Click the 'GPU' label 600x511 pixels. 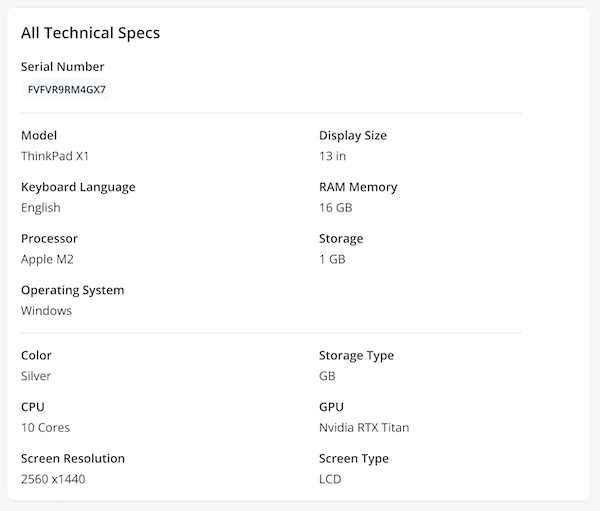331,407
